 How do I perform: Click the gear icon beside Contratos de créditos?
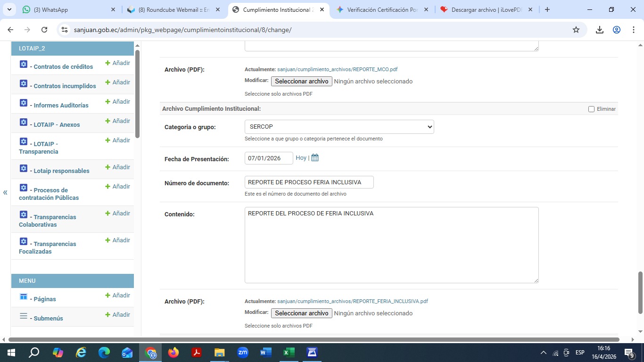[x=24, y=64]
